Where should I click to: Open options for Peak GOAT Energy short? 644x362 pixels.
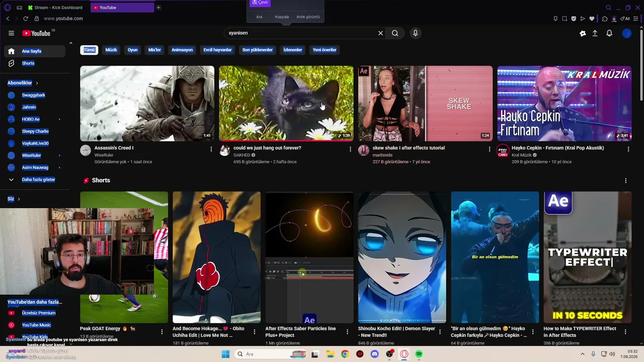click(x=162, y=332)
